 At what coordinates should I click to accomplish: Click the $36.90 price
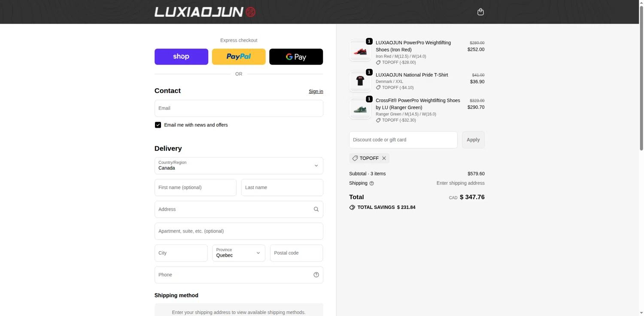477,82
